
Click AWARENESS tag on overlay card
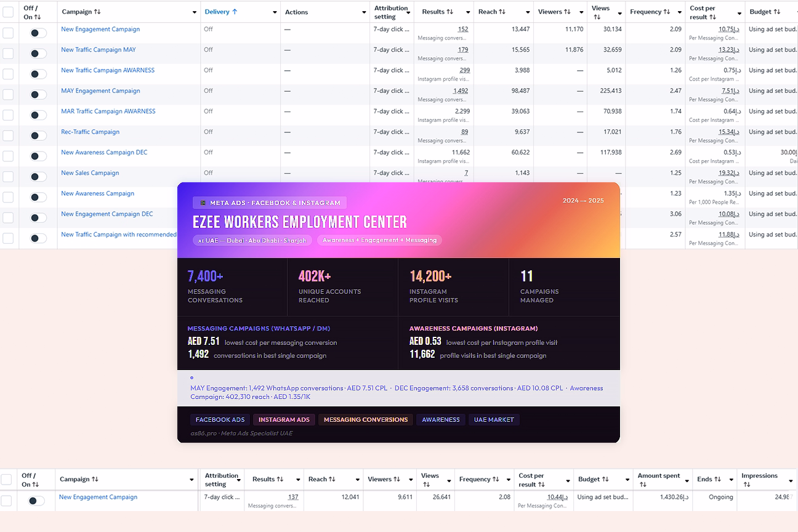[x=441, y=420]
